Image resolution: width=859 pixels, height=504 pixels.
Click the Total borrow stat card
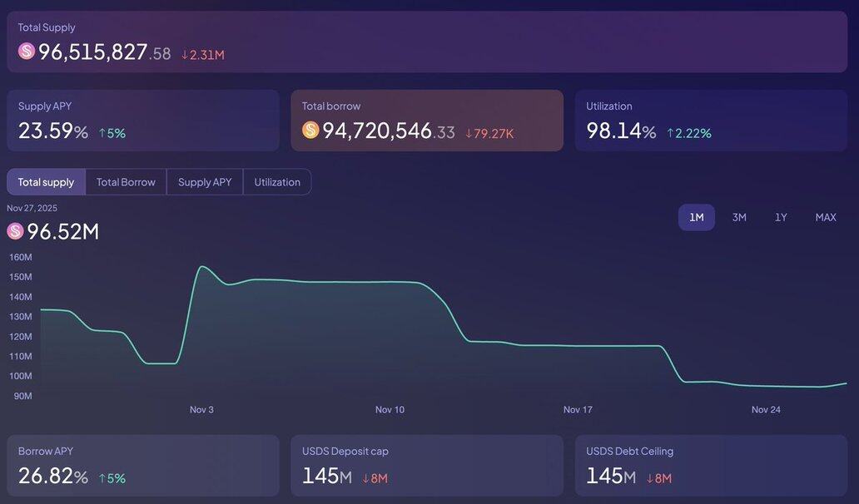pos(426,121)
